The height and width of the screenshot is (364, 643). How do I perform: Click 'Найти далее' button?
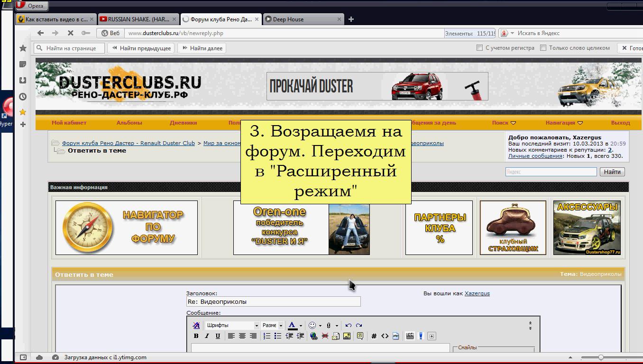click(x=202, y=48)
